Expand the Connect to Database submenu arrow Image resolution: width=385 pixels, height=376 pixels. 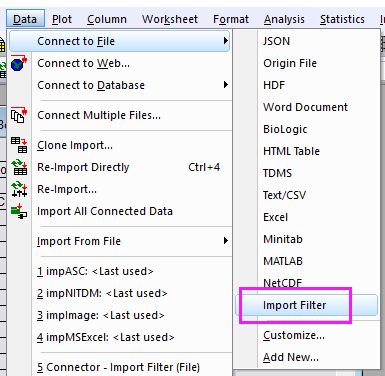tap(226, 85)
